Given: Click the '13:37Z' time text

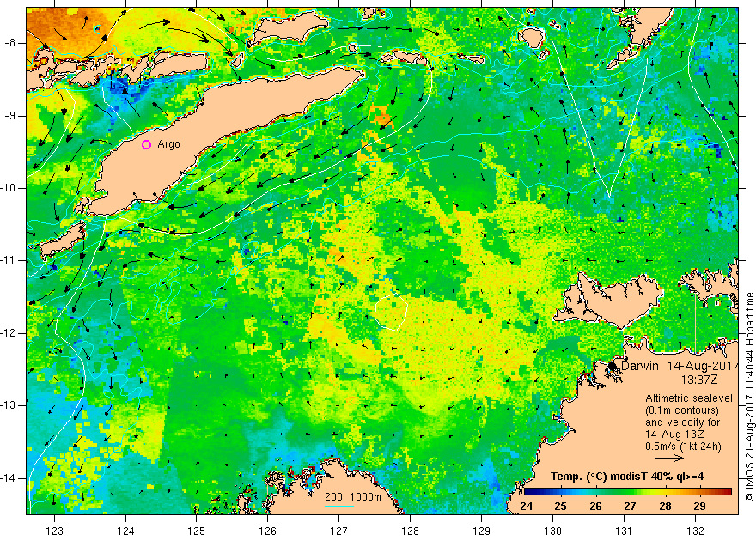Looking at the screenshot, I should pyautogui.click(x=699, y=380).
